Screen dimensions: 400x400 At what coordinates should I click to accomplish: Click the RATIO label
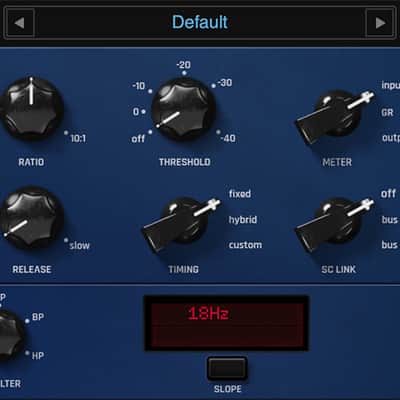tap(31, 162)
